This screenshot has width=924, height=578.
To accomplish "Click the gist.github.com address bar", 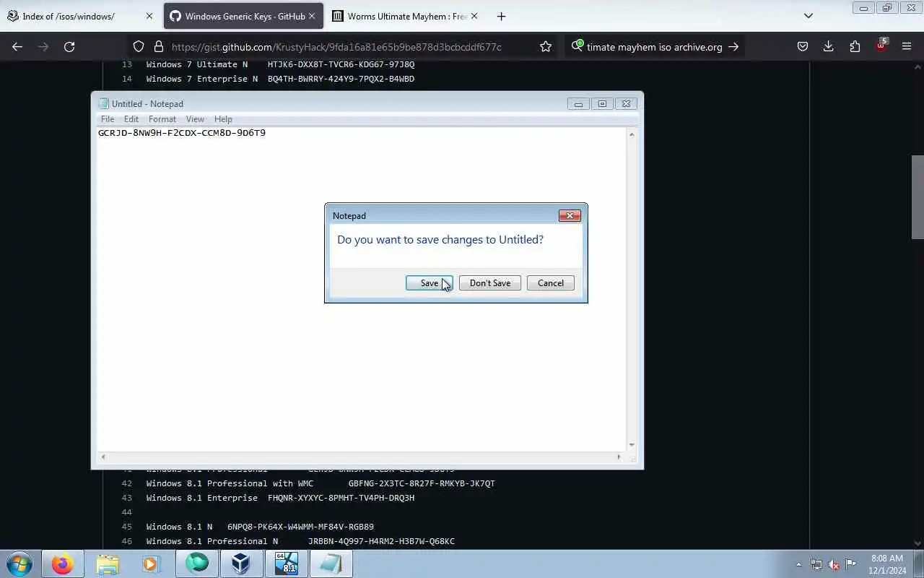I will pyautogui.click(x=336, y=47).
